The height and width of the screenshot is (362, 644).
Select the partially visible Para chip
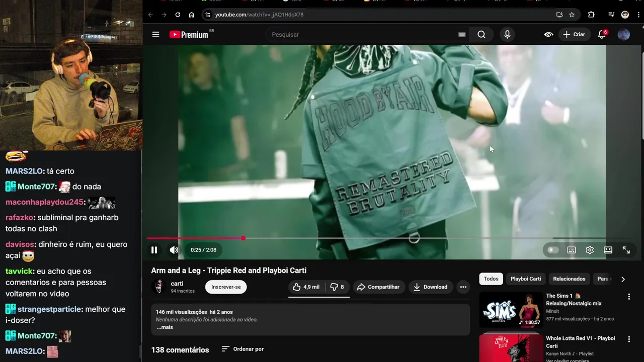click(603, 279)
